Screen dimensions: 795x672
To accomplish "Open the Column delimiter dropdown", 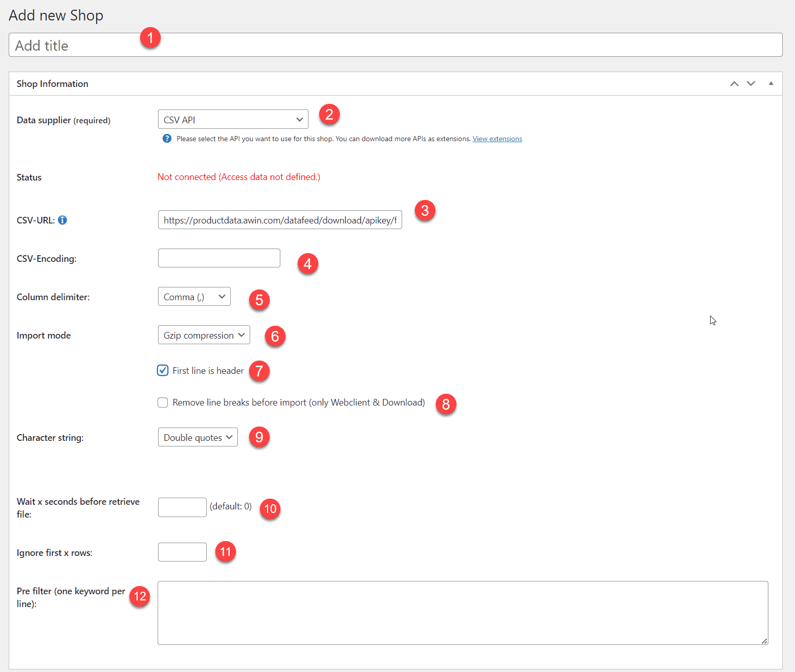I will tap(194, 297).
